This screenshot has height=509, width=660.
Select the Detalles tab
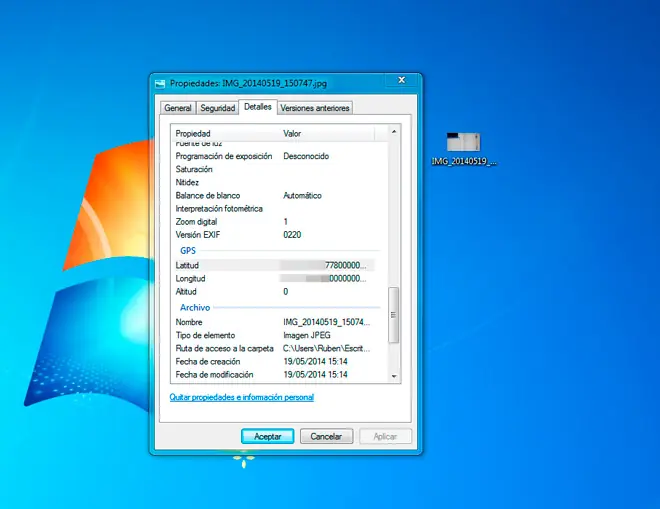[x=258, y=107]
